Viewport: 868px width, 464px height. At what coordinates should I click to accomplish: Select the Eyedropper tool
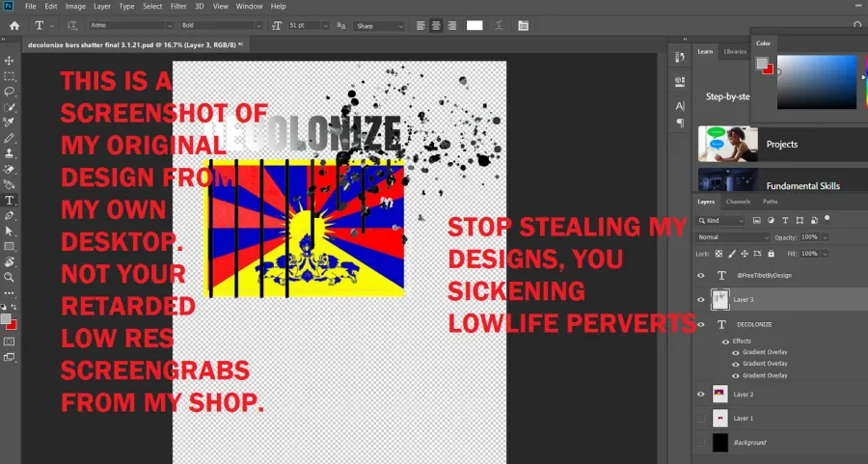pyautogui.click(x=10, y=123)
